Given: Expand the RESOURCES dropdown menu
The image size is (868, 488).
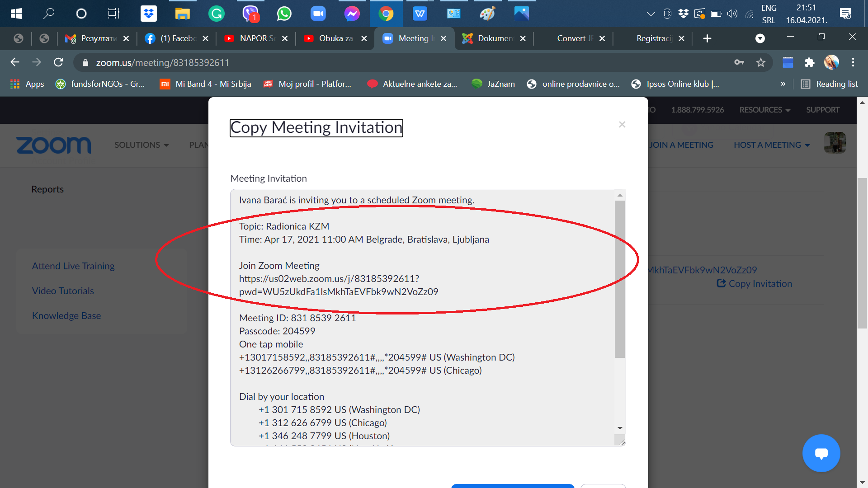Looking at the screenshot, I should 765,110.
